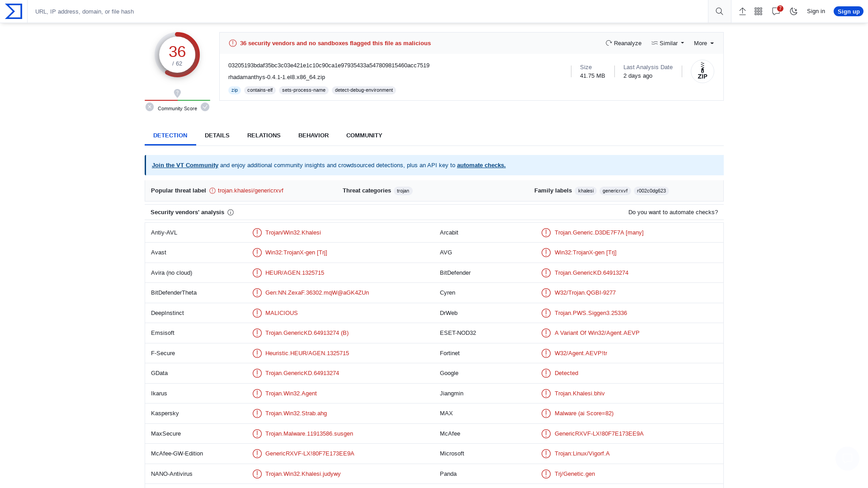
Task: Vote malicious with the X icon
Action: (150, 107)
